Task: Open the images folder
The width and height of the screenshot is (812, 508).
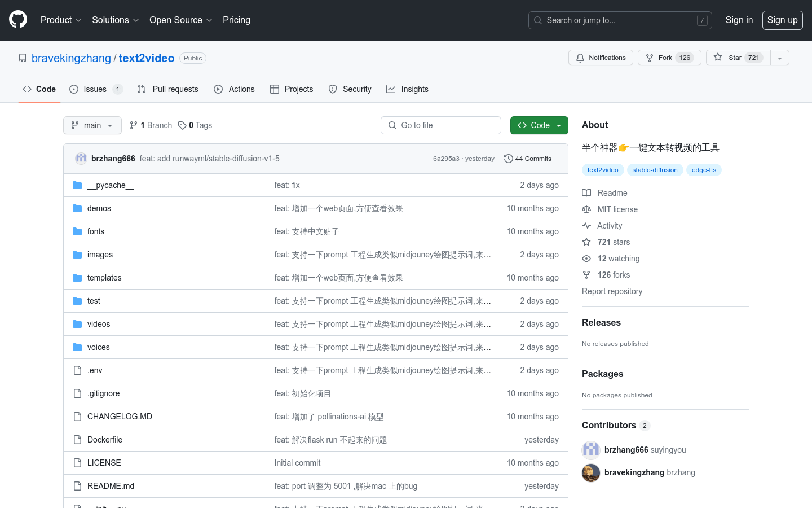Action: [x=100, y=255]
